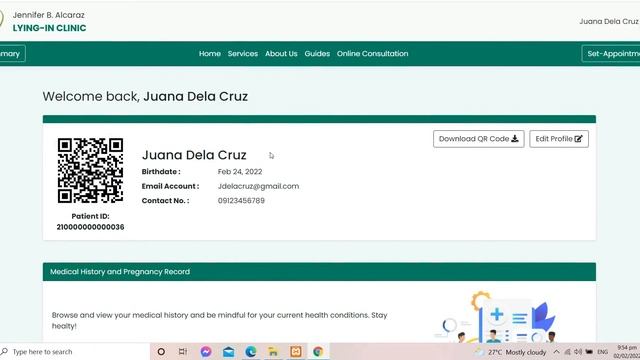
Task: Click the partially visible Summary button
Action: (12, 53)
